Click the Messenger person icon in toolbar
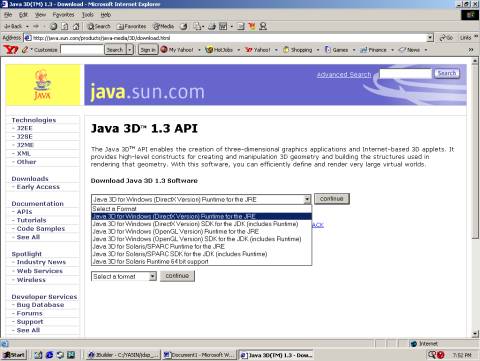 tap(263, 26)
